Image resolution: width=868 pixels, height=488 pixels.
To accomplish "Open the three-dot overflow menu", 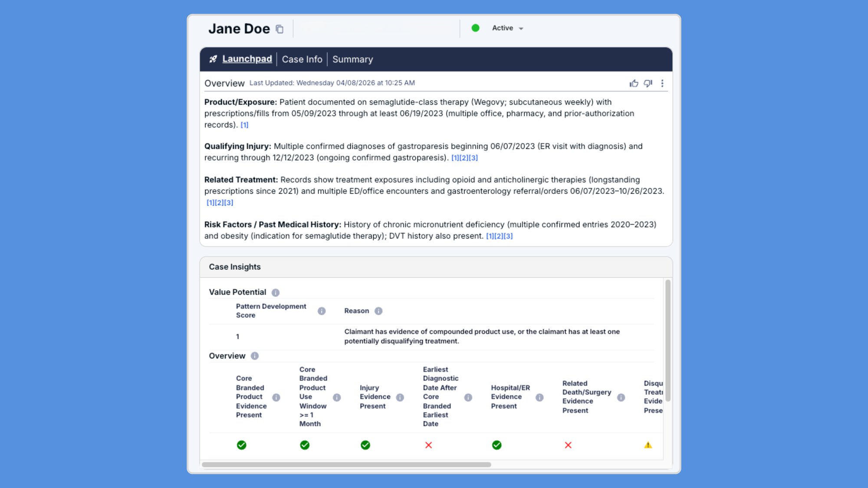I will point(662,83).
